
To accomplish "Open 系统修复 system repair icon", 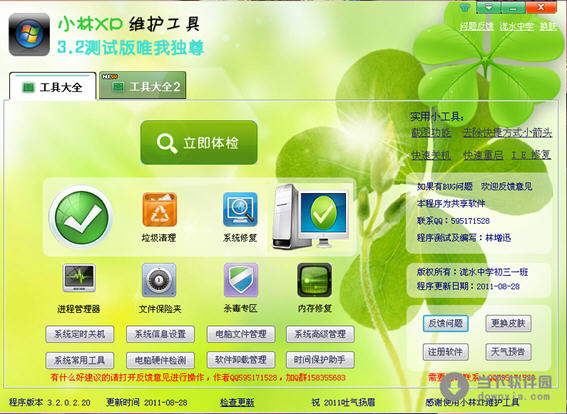I will coord(240,209).
